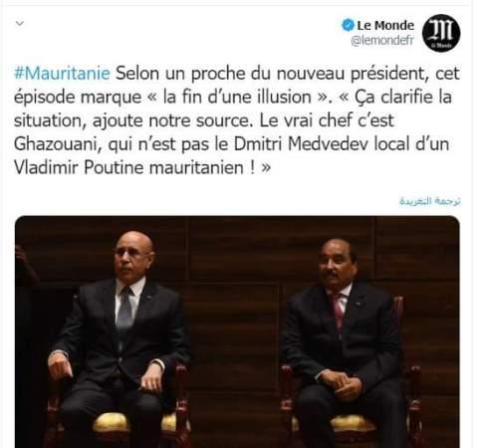Open the tweet options chevron menu
Viewport: 478px width, 448px height.
tap(20, 23)
